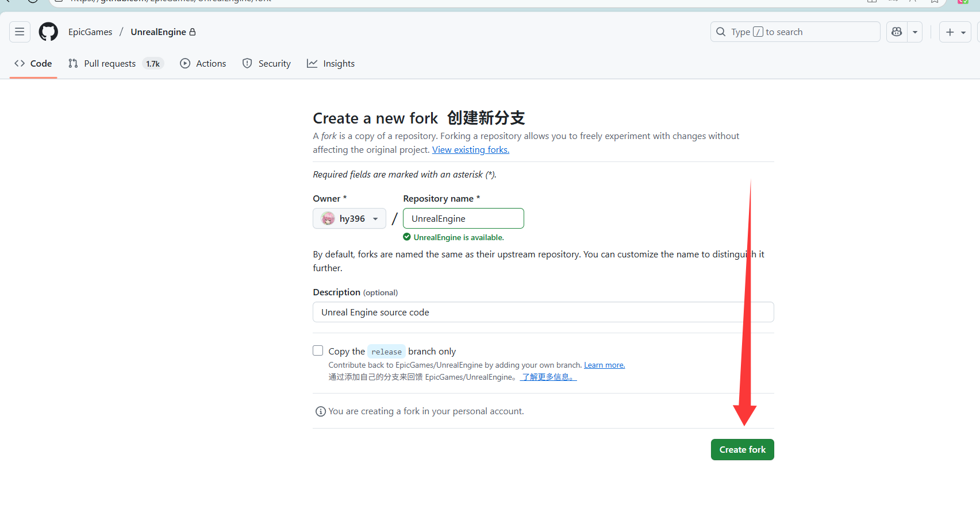Click the search magnifier icon
The height and width of the screenshot is (505, 980).
point(721,32)
